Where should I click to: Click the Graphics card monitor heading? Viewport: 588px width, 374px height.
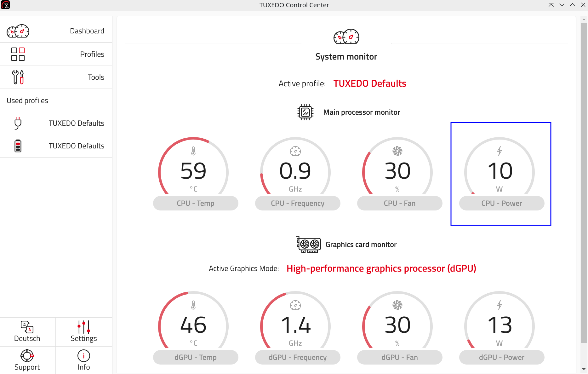coord(361,245)
